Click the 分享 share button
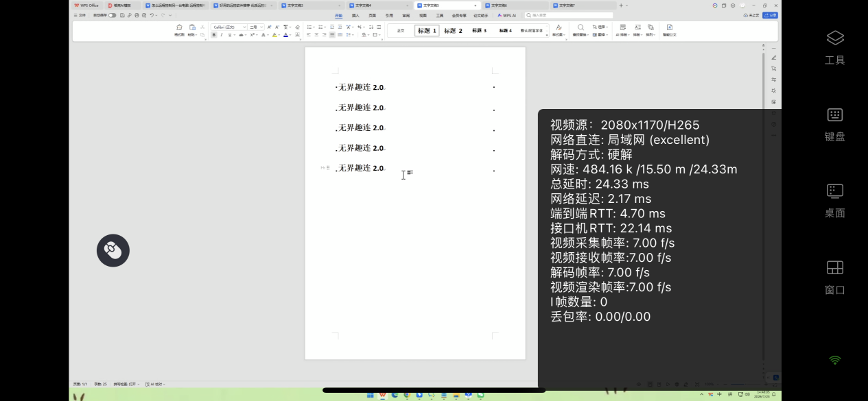Image resolution: width=868 pixels, height=401 pixels. click(x=770, y=14)
